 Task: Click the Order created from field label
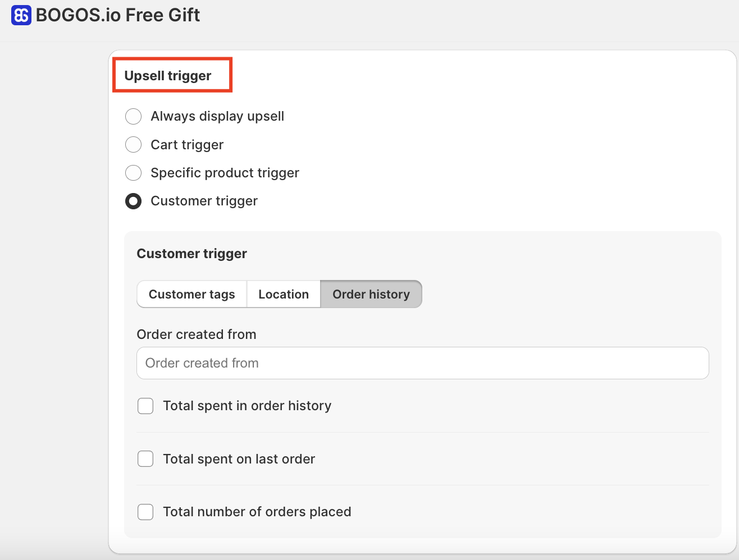[196, 334]
